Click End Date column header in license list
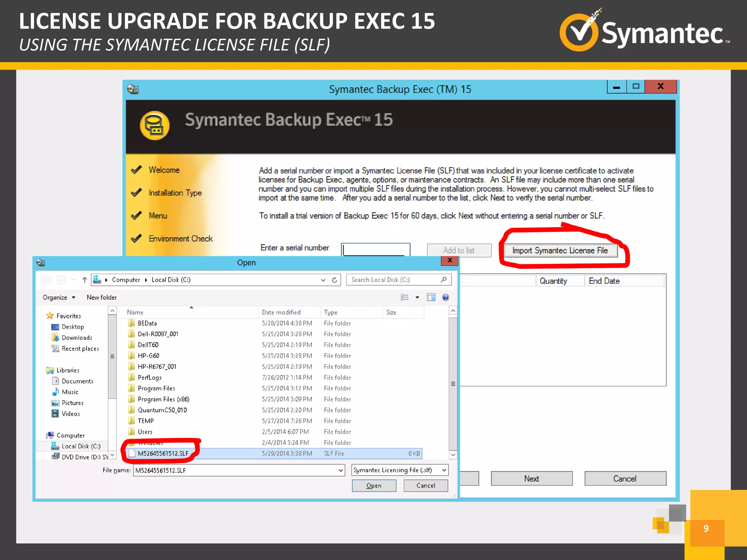 [x=624, y=281]
